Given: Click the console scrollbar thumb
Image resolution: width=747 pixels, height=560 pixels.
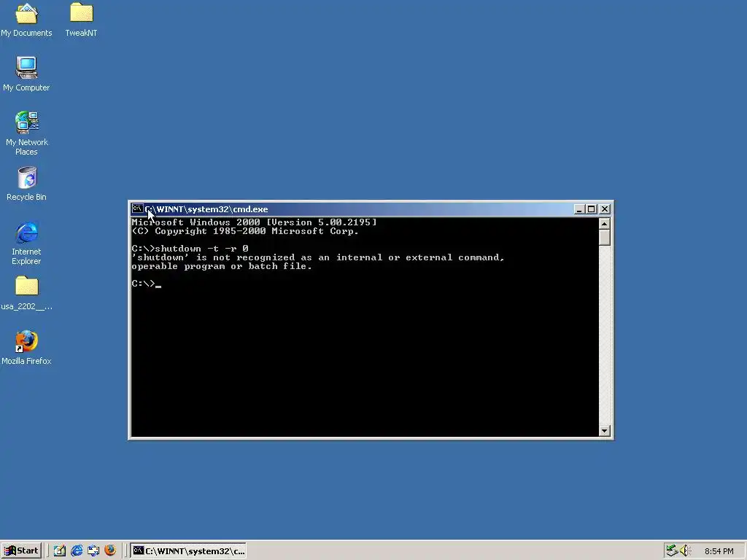Looking at the screenshot, I should 604,238.
